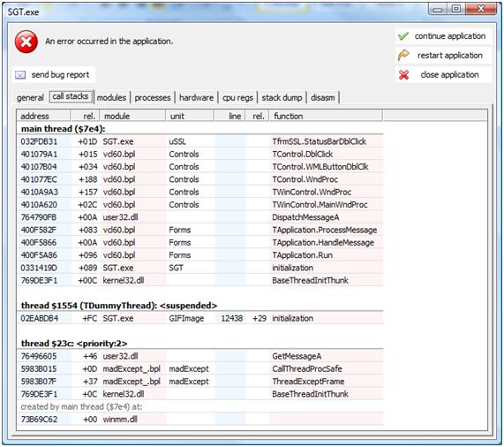Switch to the disasm tab
This screenshot has width=504, height=447.
[x=323, y=97]
